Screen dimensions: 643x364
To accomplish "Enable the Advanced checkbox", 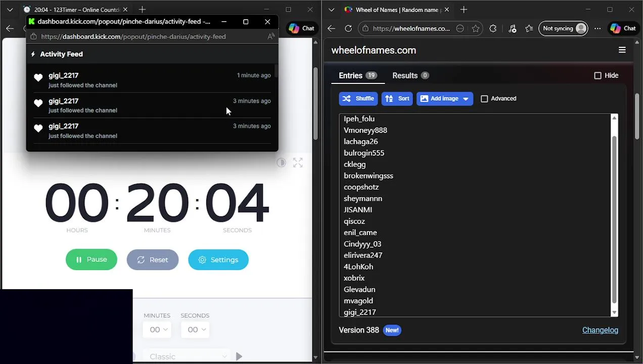I will click(x=484, y=99).
